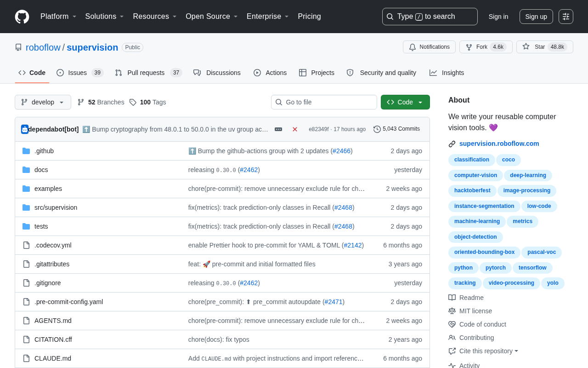588x368 pixels.
Task: Select the object-detection topic tag
Action: pyautogui.click(x=475, y=237)
